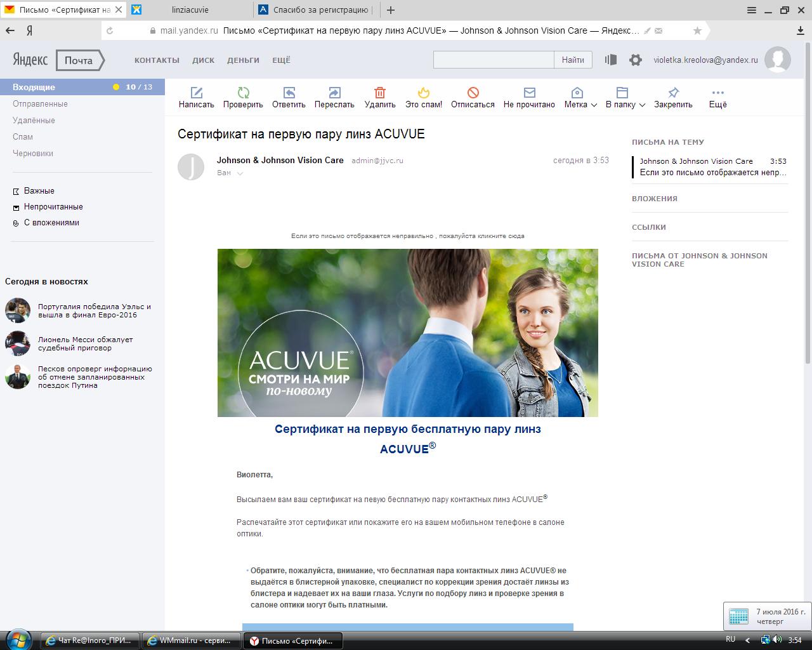Open the settings gear icon
Viewport: 812px width, 650px height.
(635, 60)
